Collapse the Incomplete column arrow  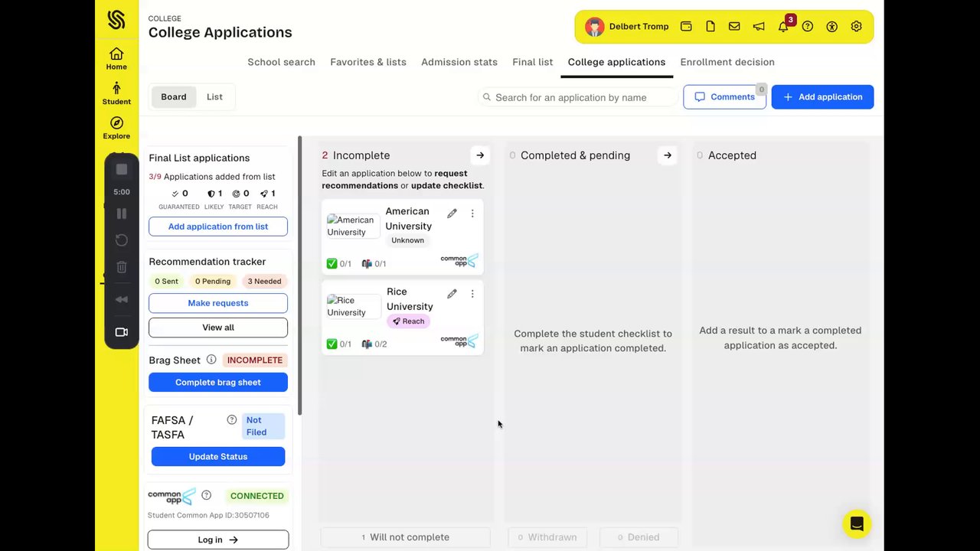(480, 155)
